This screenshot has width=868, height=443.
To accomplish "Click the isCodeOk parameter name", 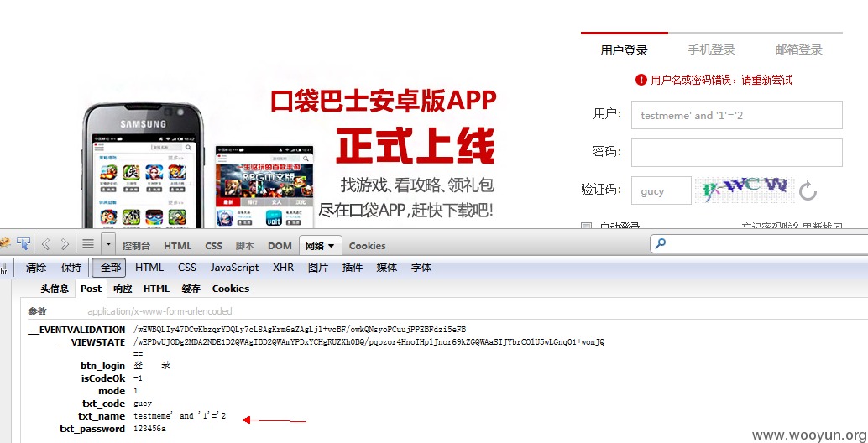I will [103, 379].
